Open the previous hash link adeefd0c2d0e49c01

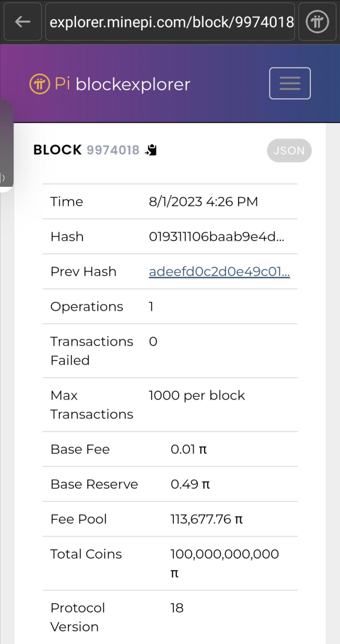coord(219,271)
